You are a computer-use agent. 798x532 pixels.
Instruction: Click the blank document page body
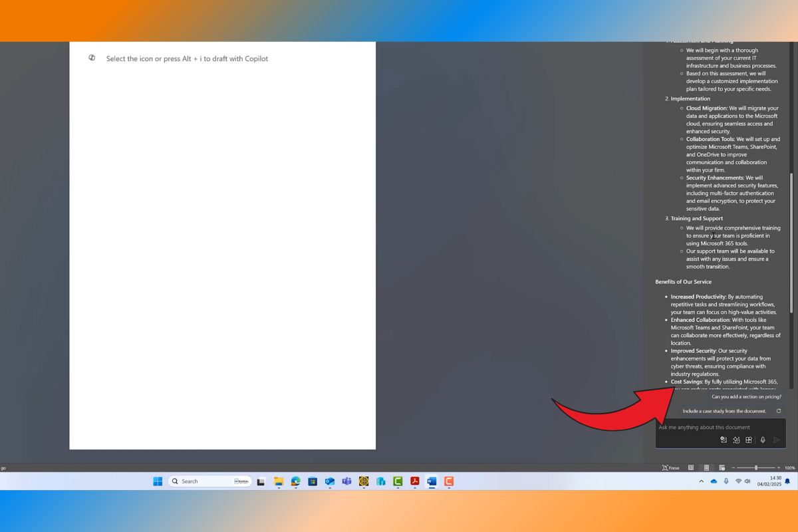[x=222, y=245]
